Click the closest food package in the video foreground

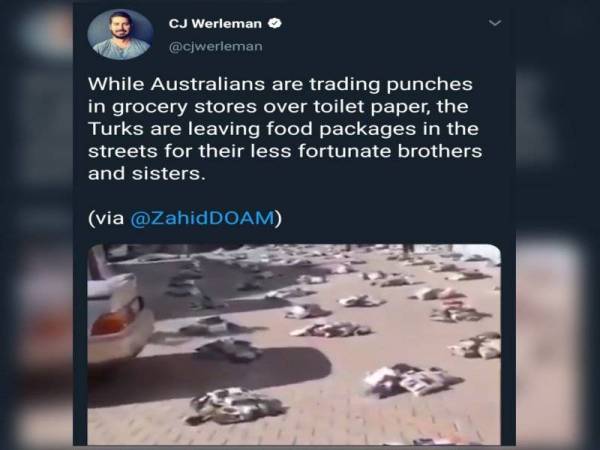[234, 406]
